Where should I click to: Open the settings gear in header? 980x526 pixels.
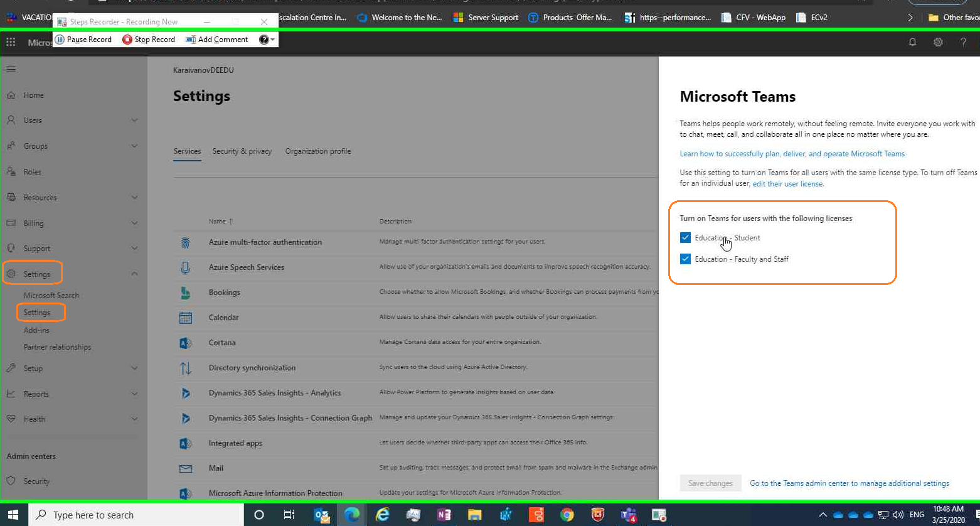point(938,42)
